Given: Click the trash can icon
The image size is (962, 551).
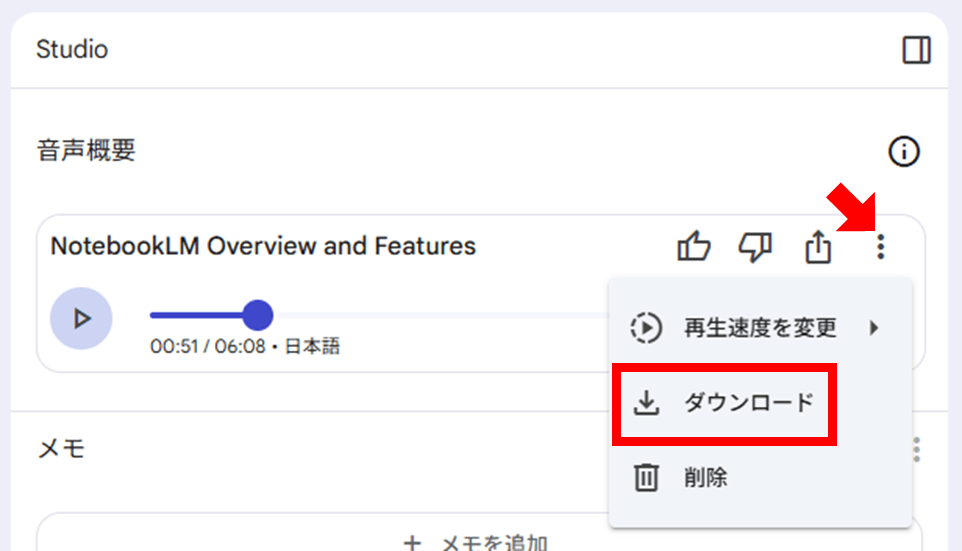Looking at the screenshot, I should tap(646, 477).
